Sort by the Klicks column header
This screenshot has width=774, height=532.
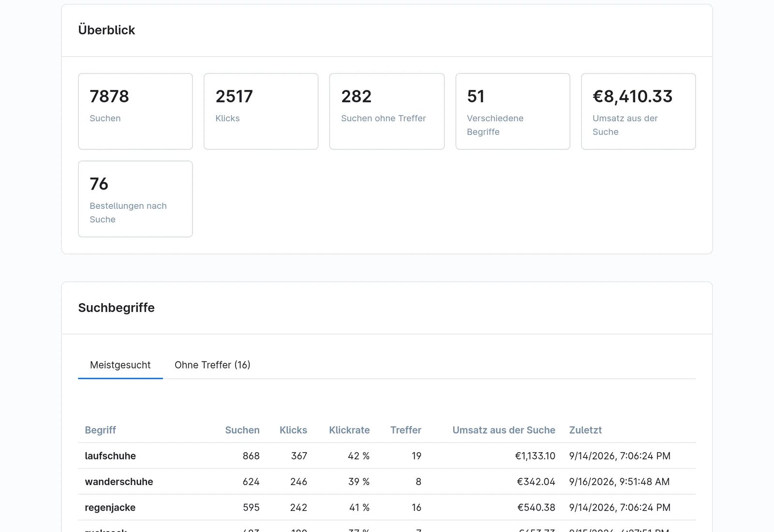[293, 430]
